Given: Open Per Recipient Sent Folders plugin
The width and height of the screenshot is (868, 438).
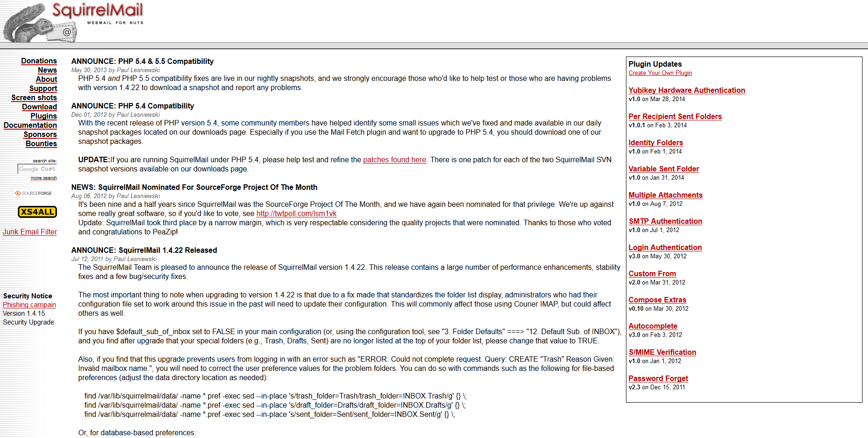Looking at the screenshot, I should [675, 117].
